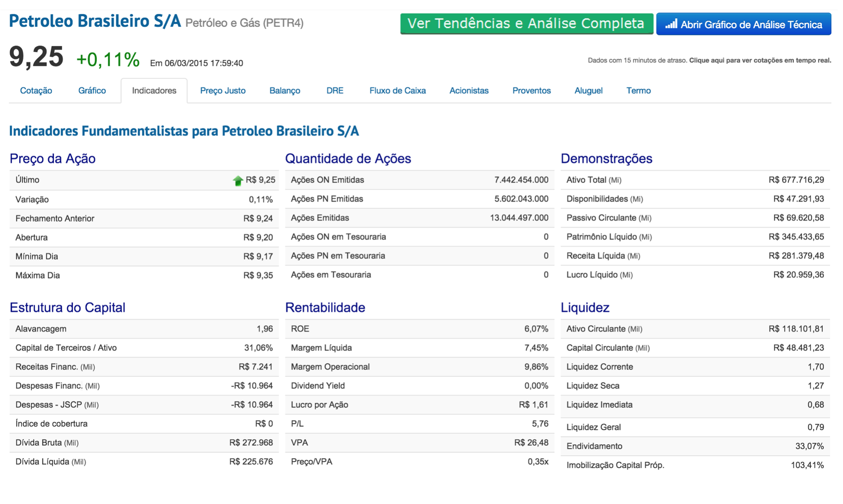The image size is (843, 504).
Task: Click Capital de Terceiros / Ativo 31,06%
Action: pos(259,348)
